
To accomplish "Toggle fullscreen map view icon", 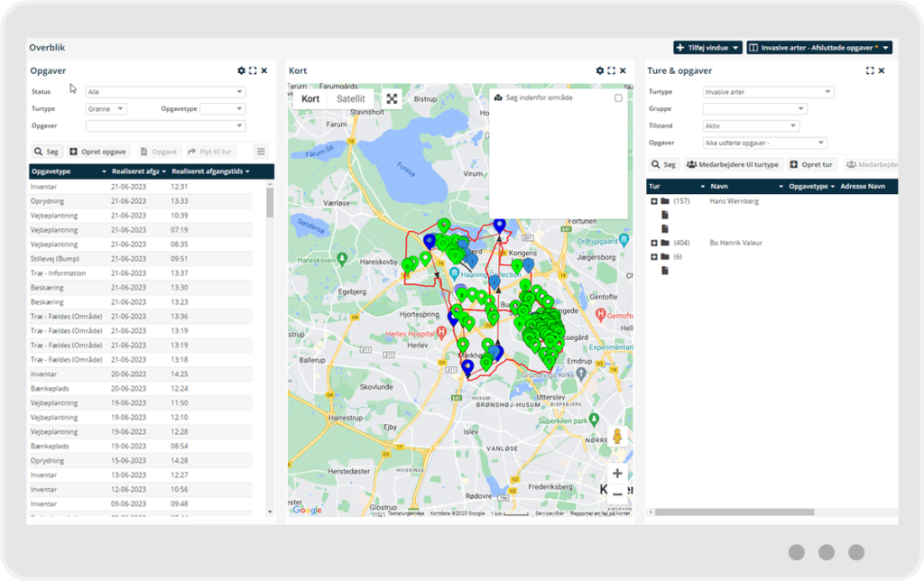I will 392,99.
